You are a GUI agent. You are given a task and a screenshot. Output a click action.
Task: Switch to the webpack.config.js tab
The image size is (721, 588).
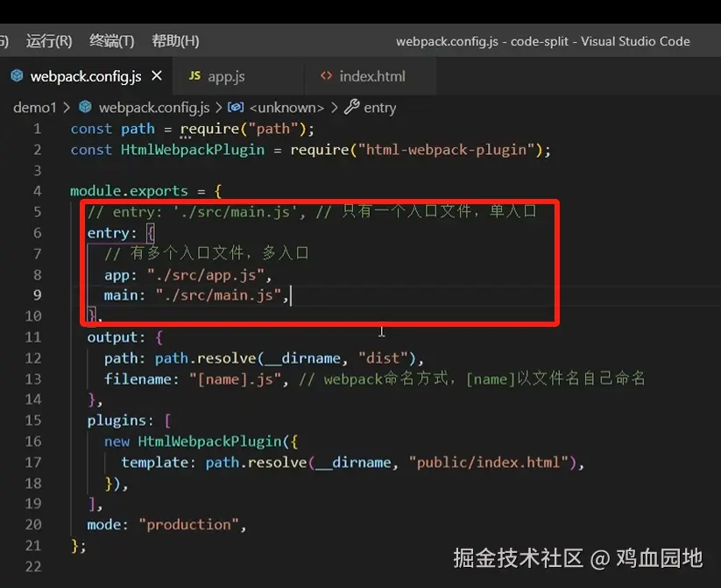point(86,76)
